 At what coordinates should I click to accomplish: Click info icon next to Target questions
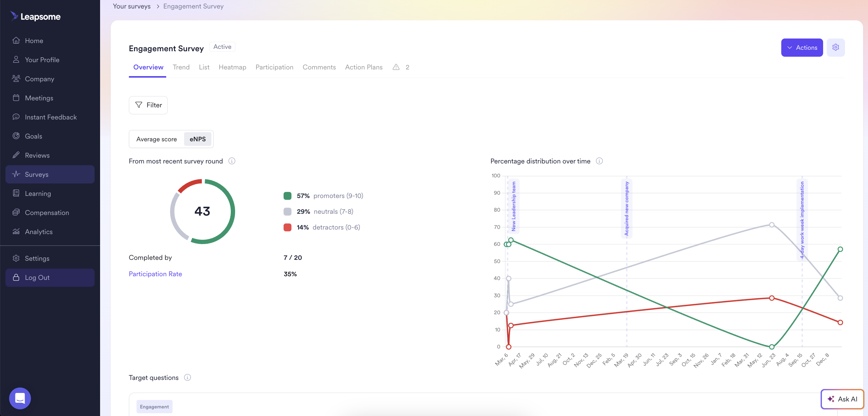point(187,377)
